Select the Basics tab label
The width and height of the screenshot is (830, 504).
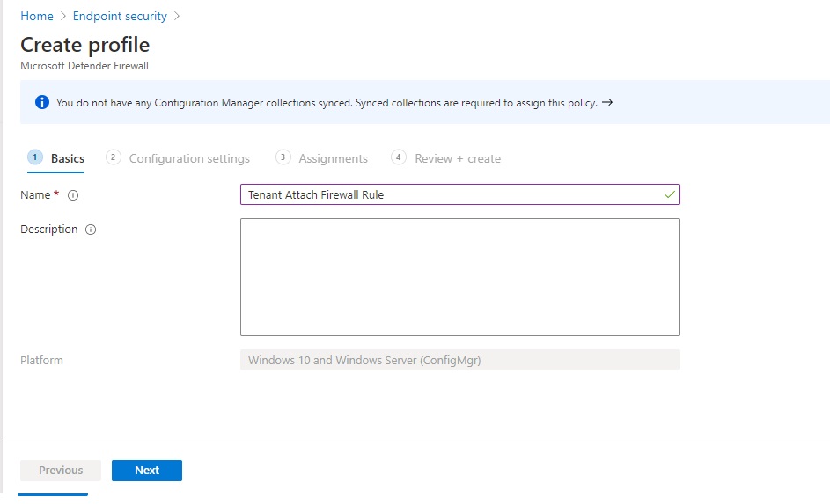pos(68,158)
